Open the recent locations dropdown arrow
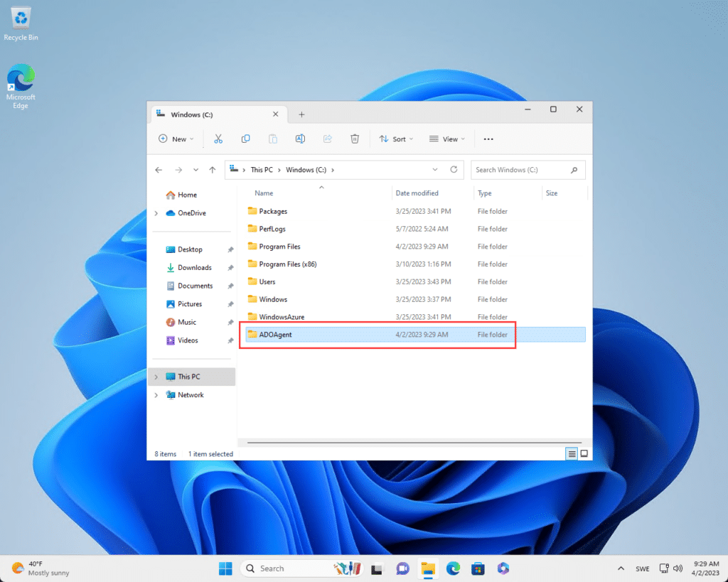Viewport: 728px width, 582px height. pyautogui.click(x=196, y=170)
